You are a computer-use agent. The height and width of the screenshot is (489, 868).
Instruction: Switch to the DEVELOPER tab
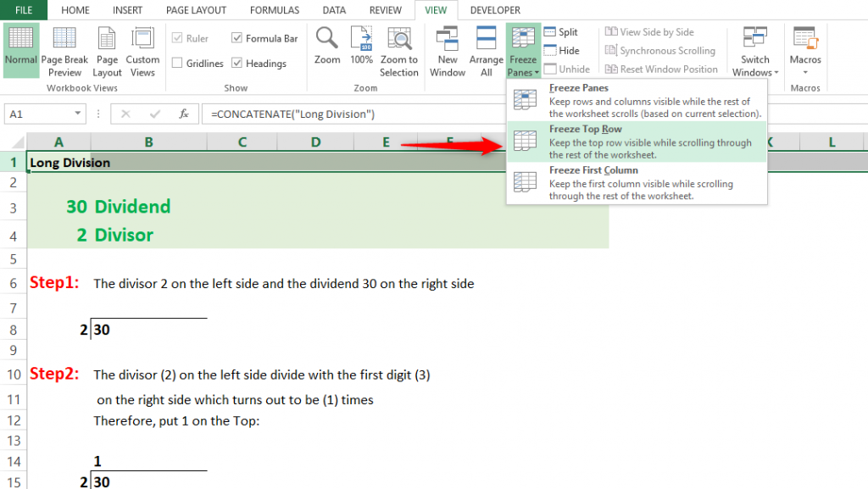pos(494,10)
